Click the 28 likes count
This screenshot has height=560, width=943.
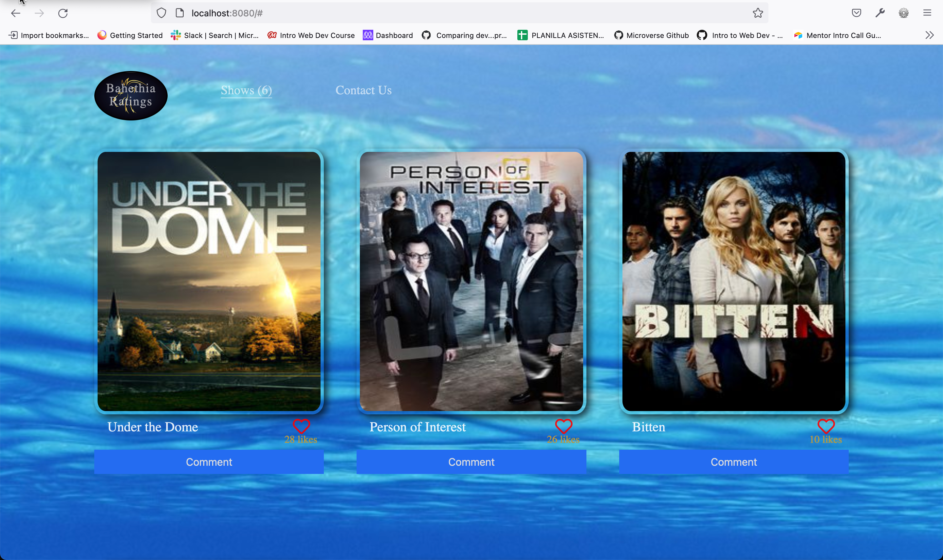click(x=301, y=440)
